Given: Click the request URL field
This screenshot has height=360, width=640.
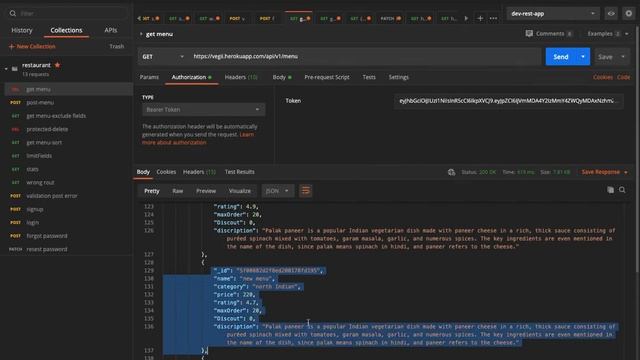Looking at the screenshot, I should [x=365, y=56].
